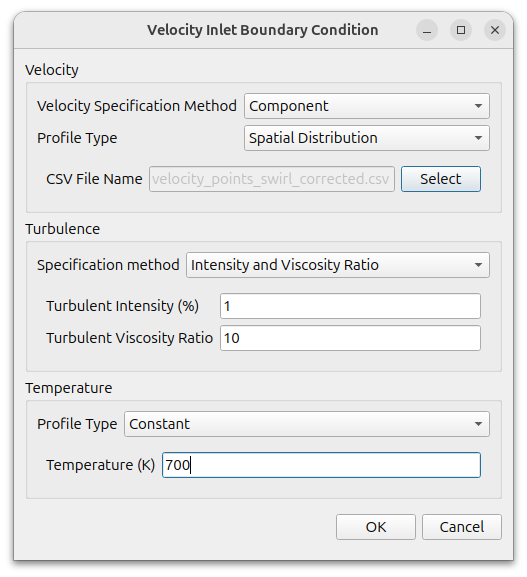This screenshot has height=577, width=527.
Task: Dismiss the dialog with Cancel button
Action: 462,527
